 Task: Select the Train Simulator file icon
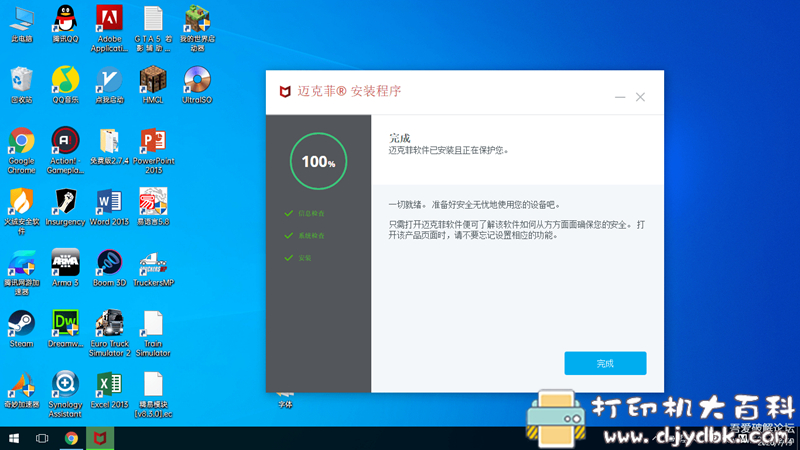pos(153,333)
